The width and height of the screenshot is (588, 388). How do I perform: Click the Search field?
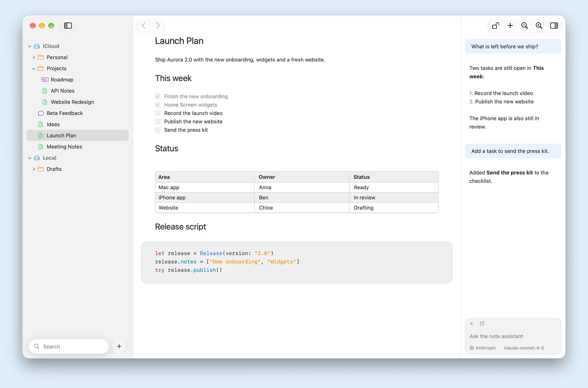69,346
